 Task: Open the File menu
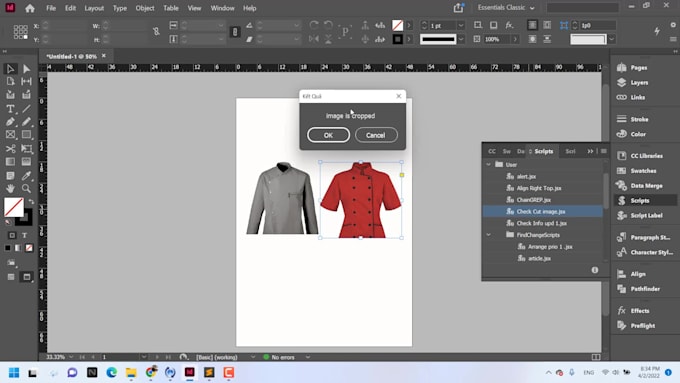coord(51,8)
